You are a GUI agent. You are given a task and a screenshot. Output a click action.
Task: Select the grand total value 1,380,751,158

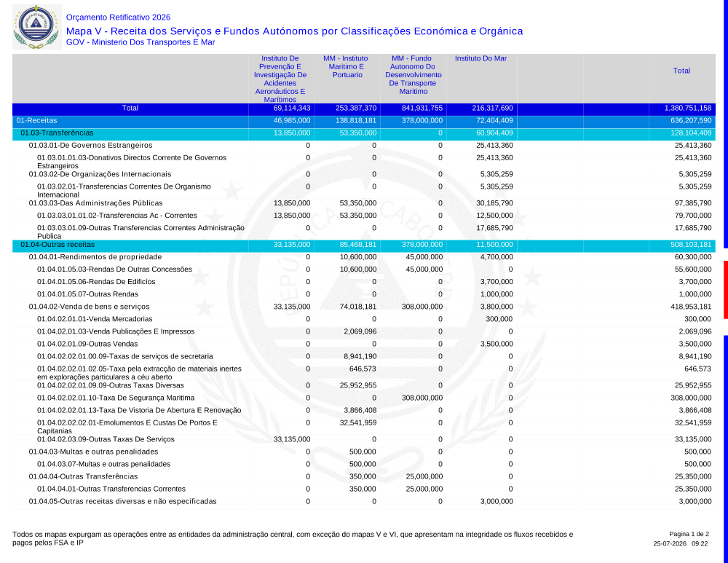pyautogui.click(x=688, y=109)
